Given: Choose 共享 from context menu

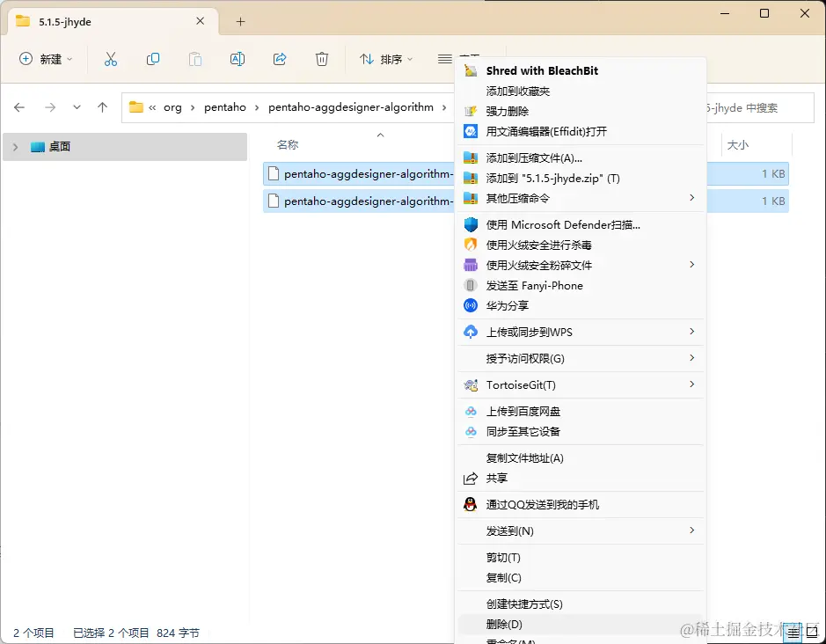Looking at the screenshot, I should pyautogui.click(x=581, y=479).
